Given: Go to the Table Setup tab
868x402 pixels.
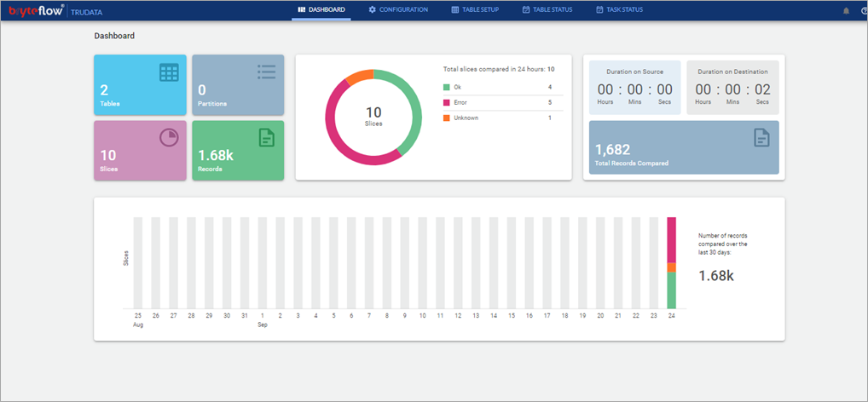Looking at the screenshot, I should tap(475, 10).
